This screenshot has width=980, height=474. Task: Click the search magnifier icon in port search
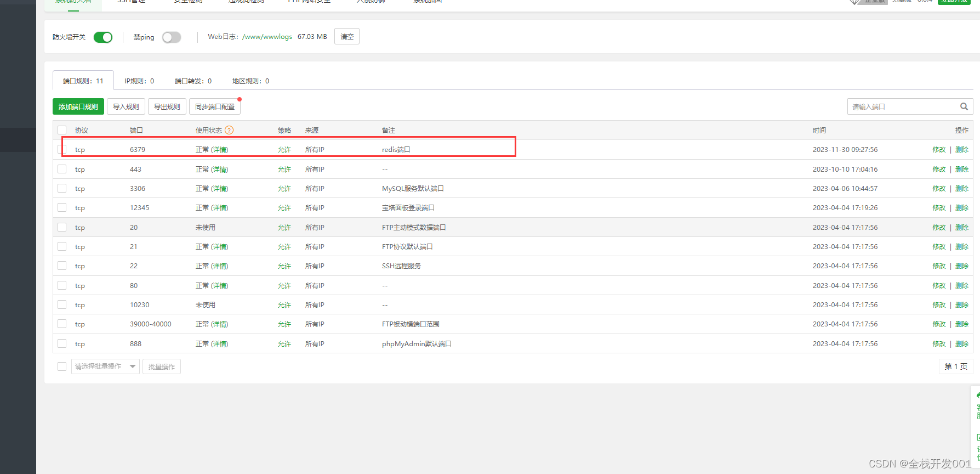[964, 106]
